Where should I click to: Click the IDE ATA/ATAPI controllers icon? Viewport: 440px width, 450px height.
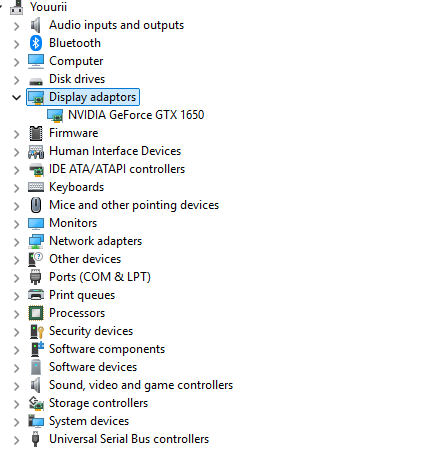[36, 170]
